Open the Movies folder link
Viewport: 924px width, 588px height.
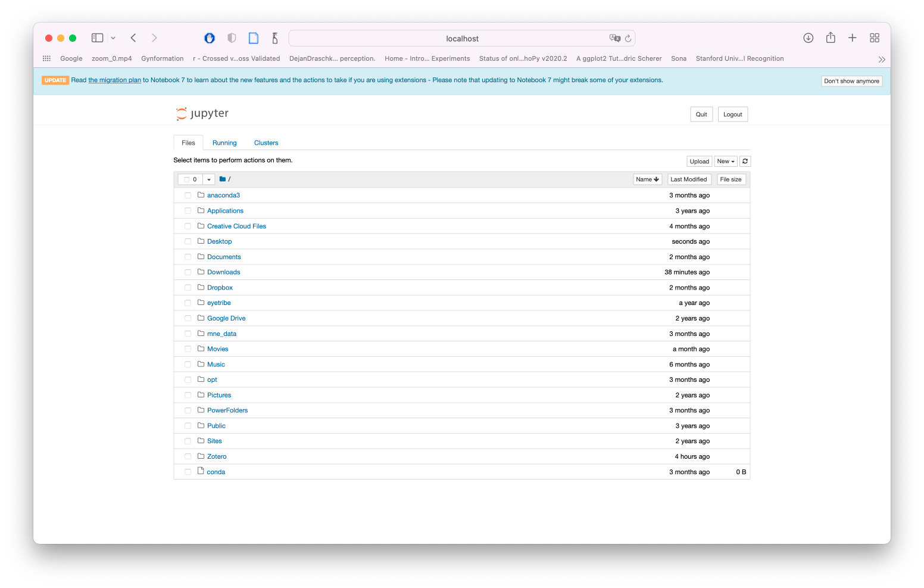tap(218, 349)
